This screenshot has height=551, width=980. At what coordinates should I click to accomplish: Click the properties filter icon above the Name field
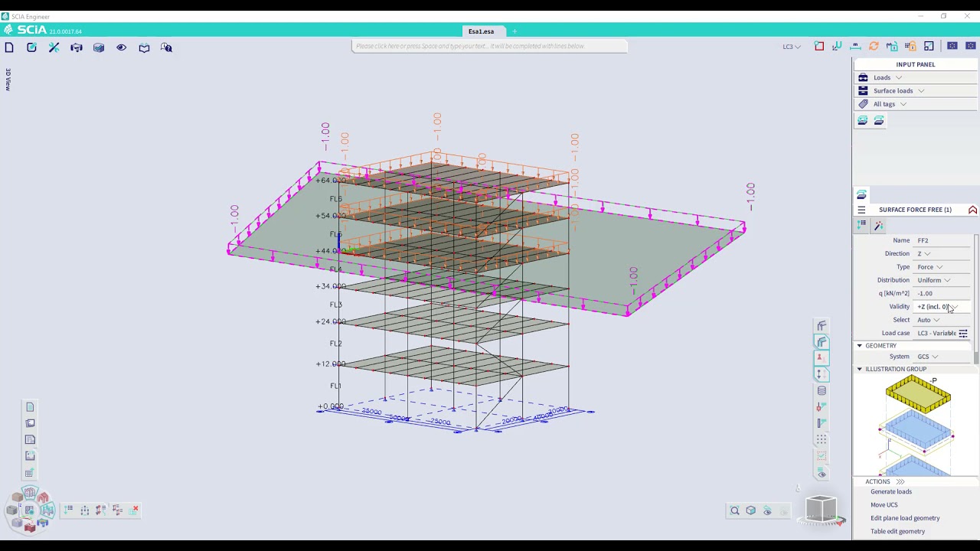862,225
